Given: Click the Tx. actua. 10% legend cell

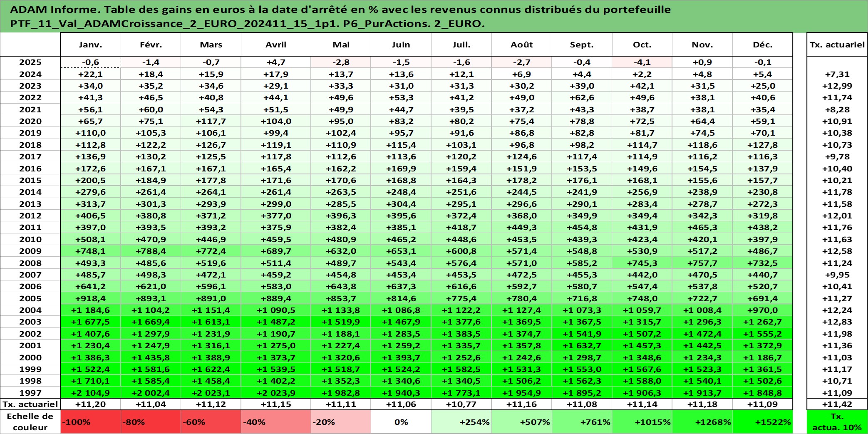Looking at the screenshot, I should coord(837,422).
